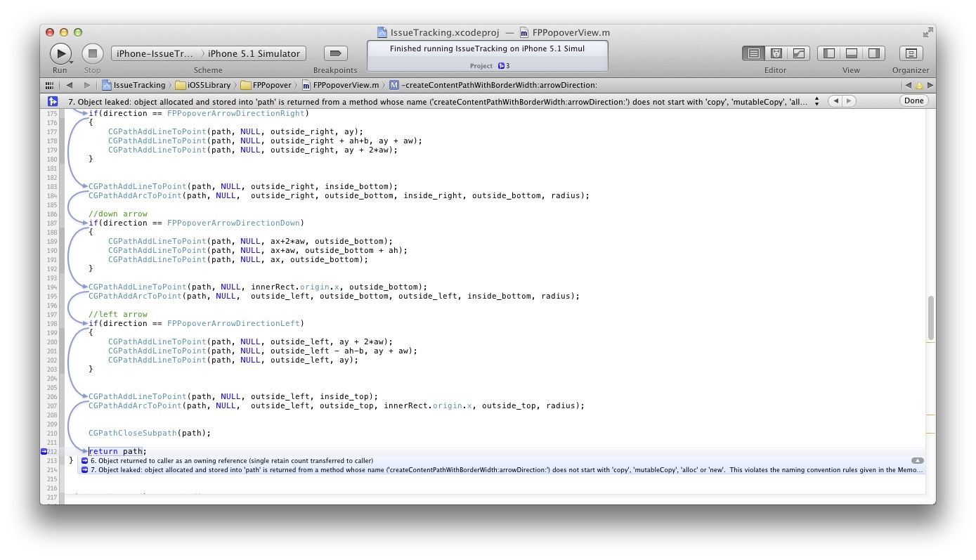The image size is (976, 560).
Task: Click the CGPathCloseSubpath(path) line
Action: [150, 433]
